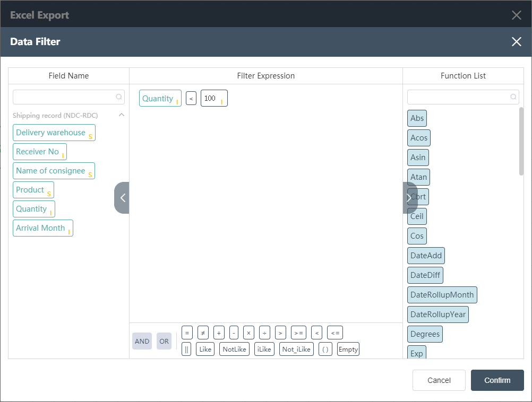Add Receiver No field to expression

coord(40,152)
